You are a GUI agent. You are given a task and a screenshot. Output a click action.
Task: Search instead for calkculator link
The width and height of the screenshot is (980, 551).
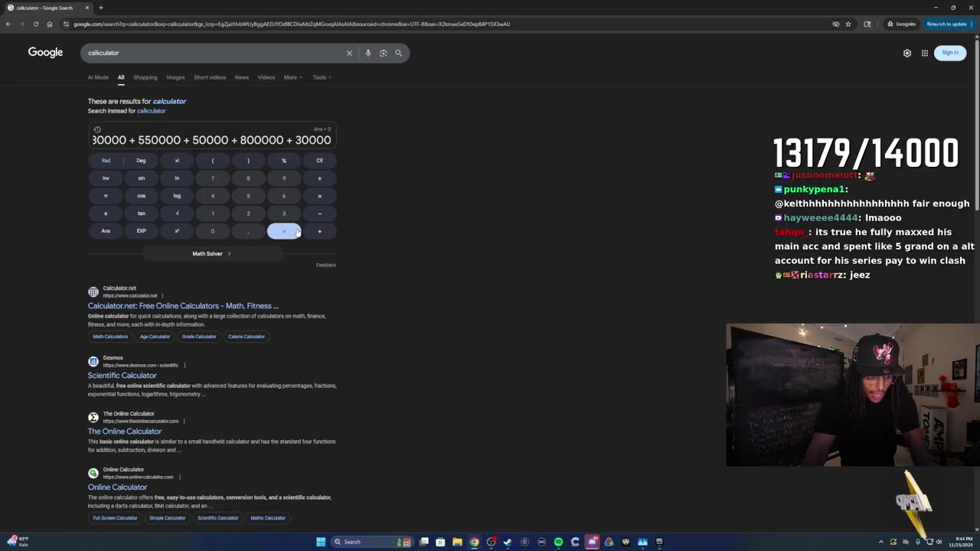coord(151,111)
